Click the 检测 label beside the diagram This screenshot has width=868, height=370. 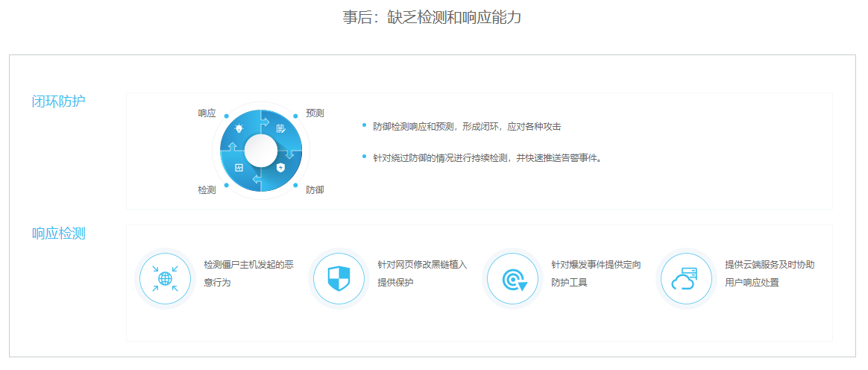coord(207,190)
